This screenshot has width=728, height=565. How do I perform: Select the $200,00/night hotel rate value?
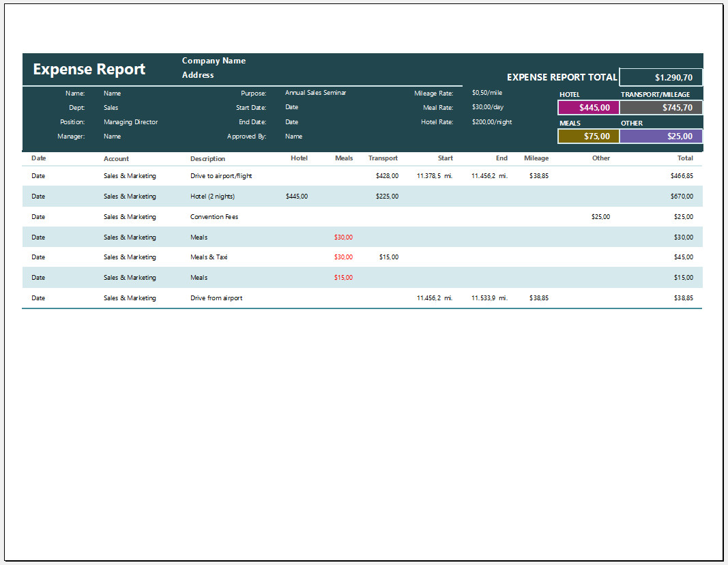pos(491,122)
